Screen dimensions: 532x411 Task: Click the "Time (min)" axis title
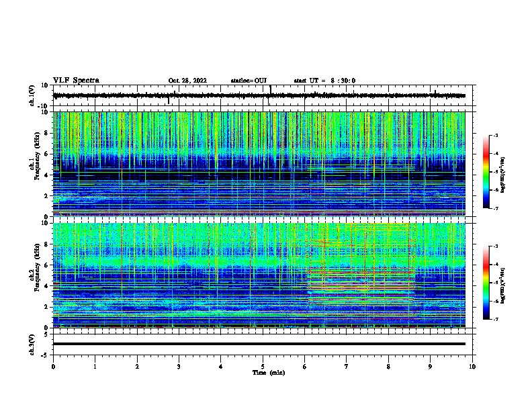click(x=269, y=373)
